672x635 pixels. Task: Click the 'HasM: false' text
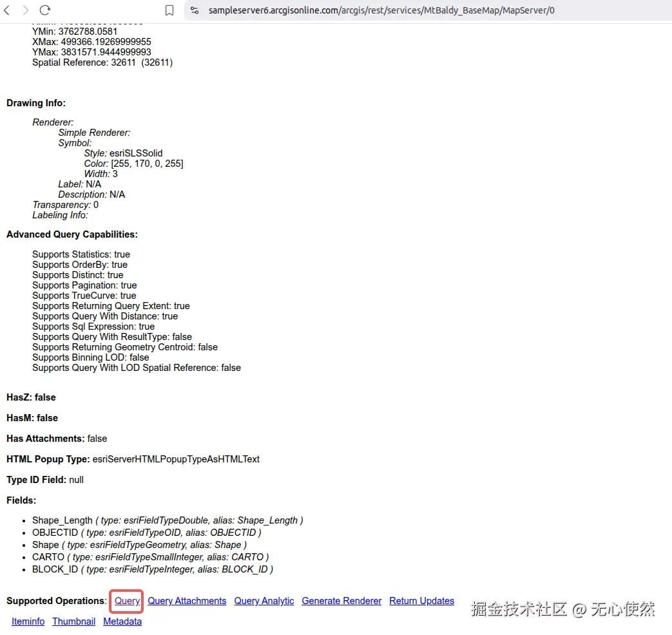coord(32,418)
